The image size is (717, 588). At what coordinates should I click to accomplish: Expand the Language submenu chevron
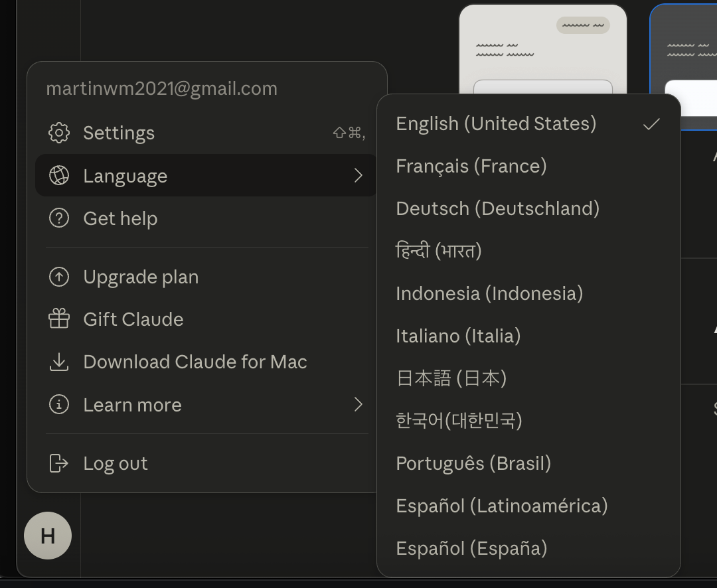click(x=358, y=176)
